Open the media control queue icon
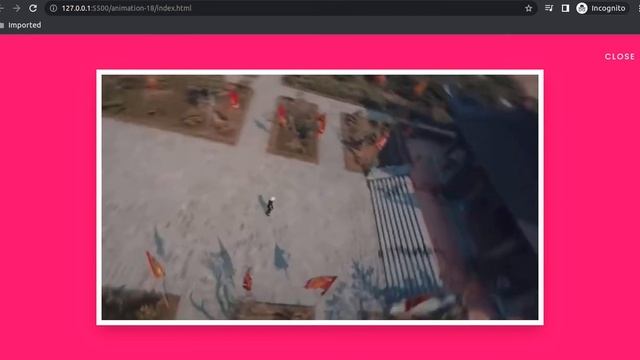Image resolution: width=640 pixels, height=360 pixels. pos(549,8)
